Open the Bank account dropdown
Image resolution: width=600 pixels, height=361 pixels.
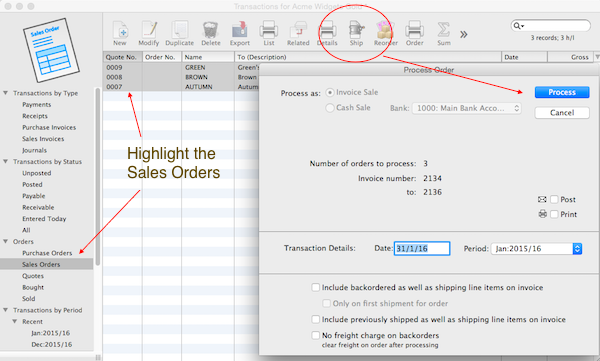point(466,108)
